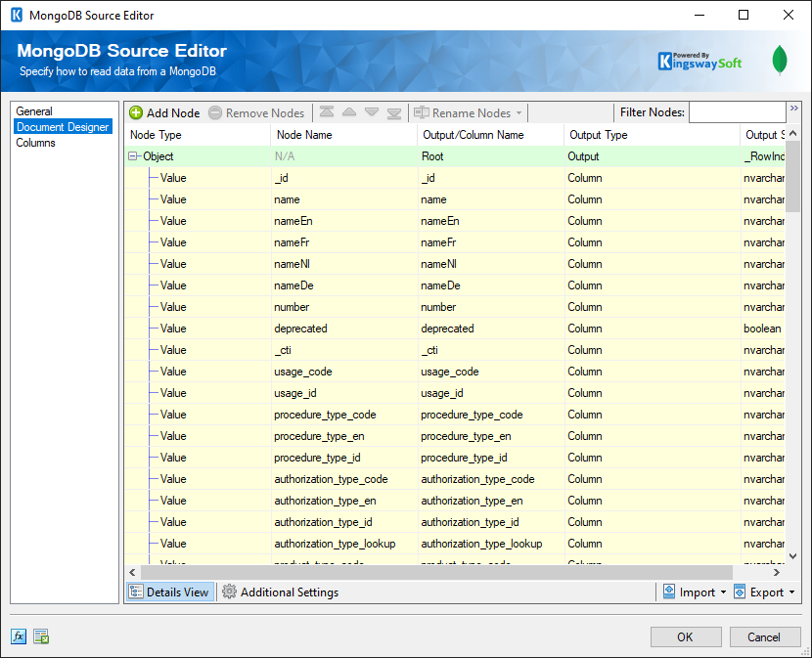
Task: Select the number node name cell
Action: pos(344,306)
